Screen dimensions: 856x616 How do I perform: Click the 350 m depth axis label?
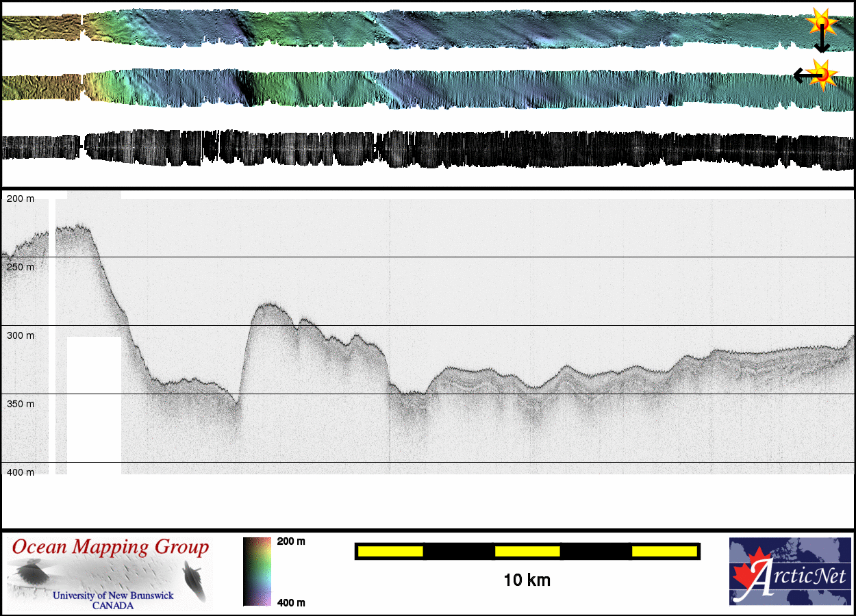[x=20, y=404]
